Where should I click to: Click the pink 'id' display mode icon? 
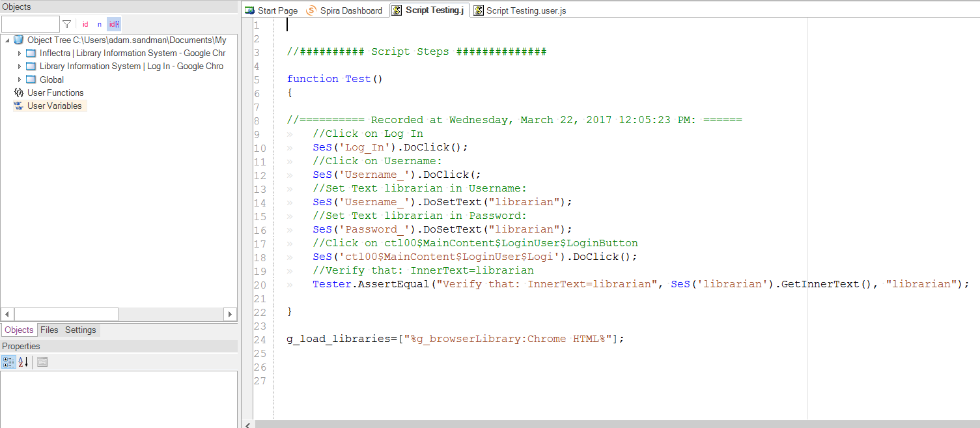click(85, 24)
